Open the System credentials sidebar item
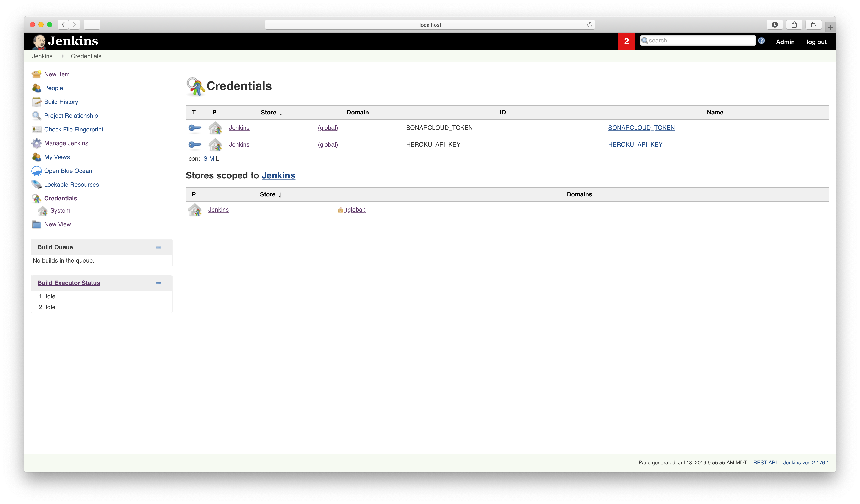 tap(60, 211)
